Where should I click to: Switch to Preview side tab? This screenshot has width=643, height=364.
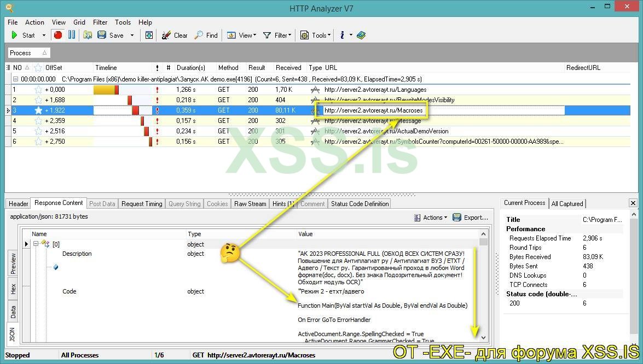point(13,263)
